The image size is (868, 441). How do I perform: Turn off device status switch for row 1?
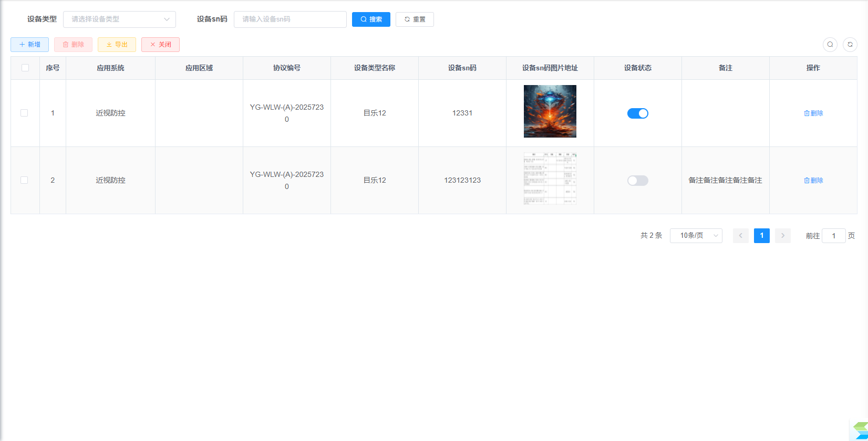click(638, 113)
